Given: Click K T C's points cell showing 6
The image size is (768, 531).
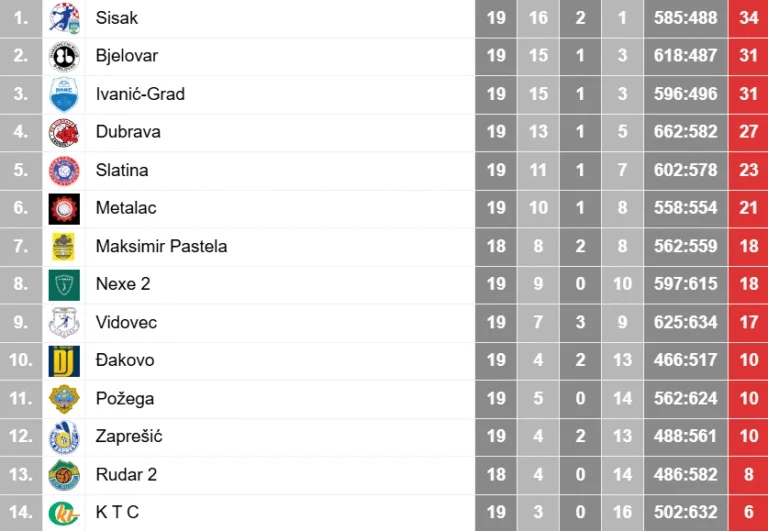Looking at the screenshot, I should [x=749, y=513].
